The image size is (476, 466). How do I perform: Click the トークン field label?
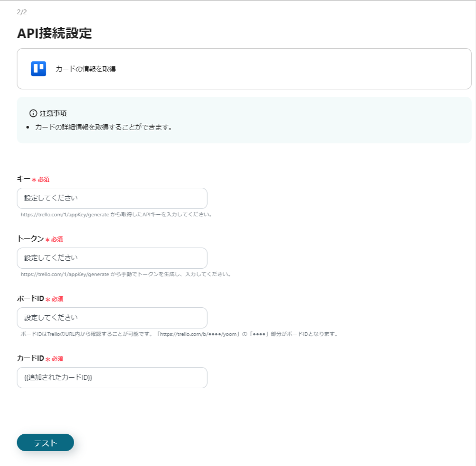pyautogui.click(x=30, y=239)
